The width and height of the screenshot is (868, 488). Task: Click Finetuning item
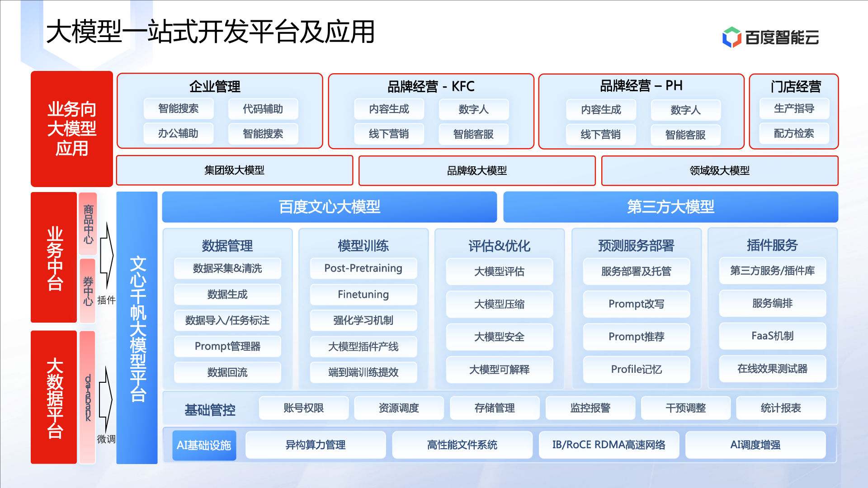click(363, 295)
